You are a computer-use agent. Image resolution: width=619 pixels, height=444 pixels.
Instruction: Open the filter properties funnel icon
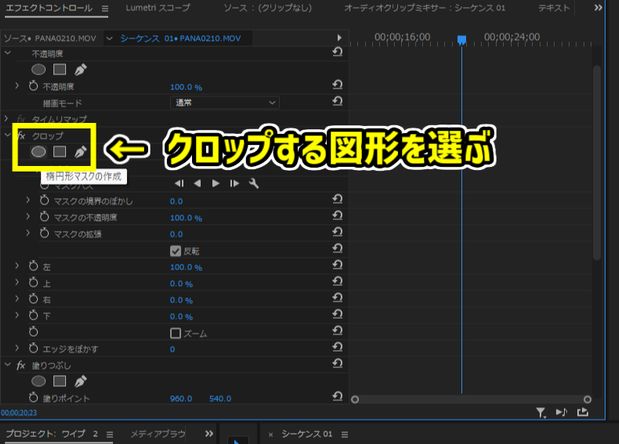click(541, 413)
